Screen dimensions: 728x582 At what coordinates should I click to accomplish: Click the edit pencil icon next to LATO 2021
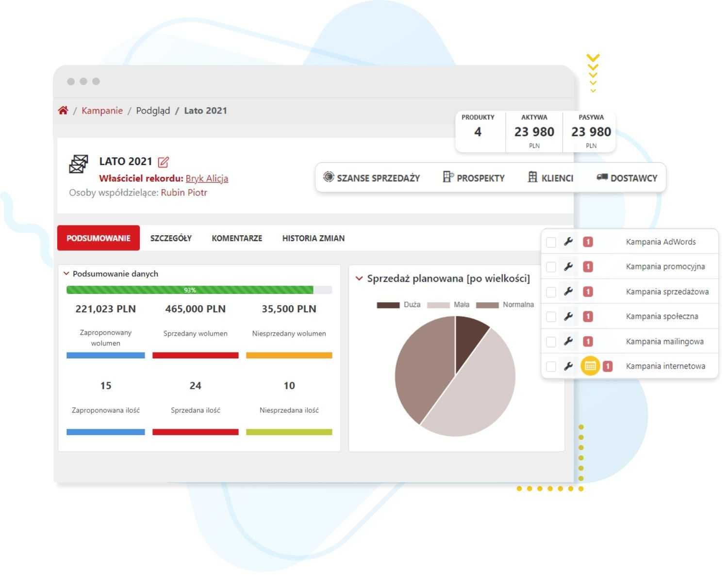pos(164,162)
